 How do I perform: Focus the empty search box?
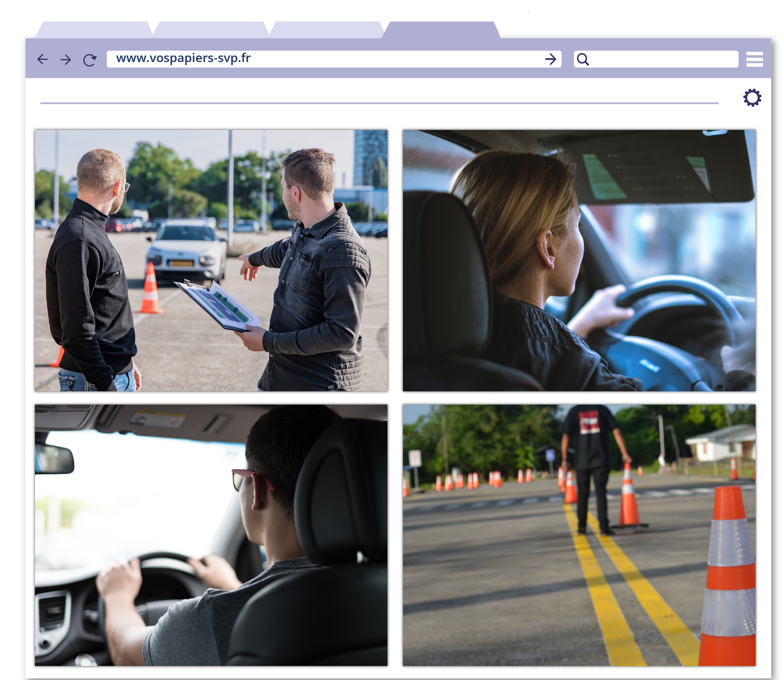click(663, 59)
